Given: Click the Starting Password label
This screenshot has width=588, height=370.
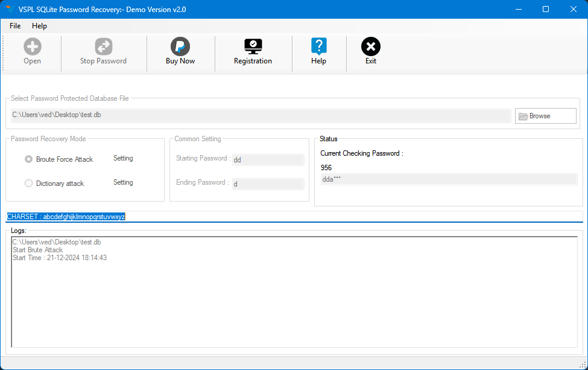Looking at the screenshot, I should pos(203,158).
